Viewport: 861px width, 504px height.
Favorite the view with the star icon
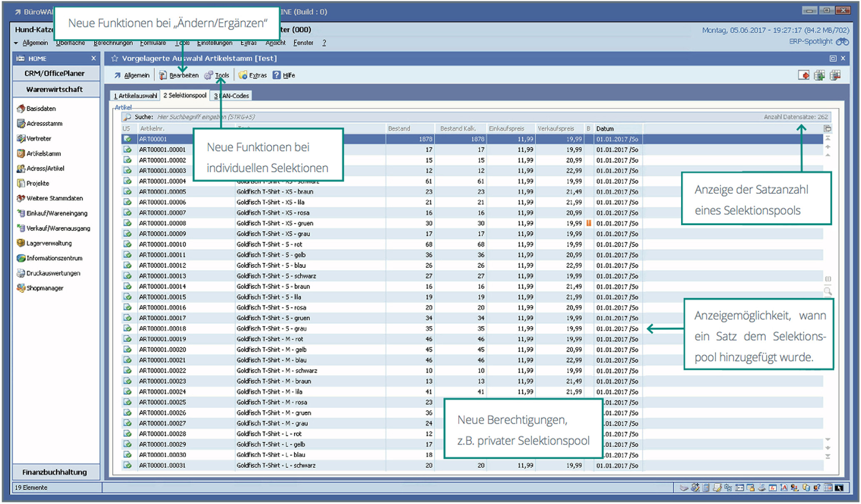[x=115, y=59]
